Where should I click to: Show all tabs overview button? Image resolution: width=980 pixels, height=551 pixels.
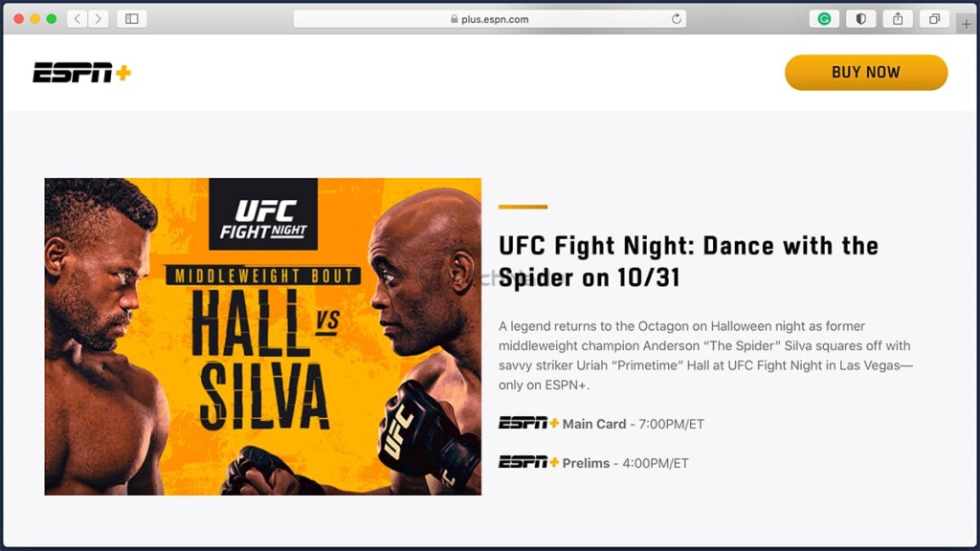934,19
